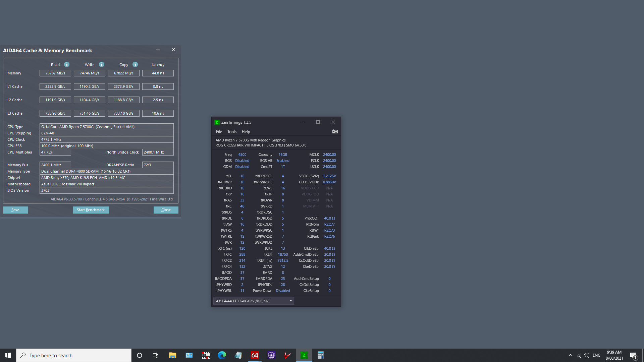644x362 pixels.
Task: Open the notification center icon
Action: (634, 356)
